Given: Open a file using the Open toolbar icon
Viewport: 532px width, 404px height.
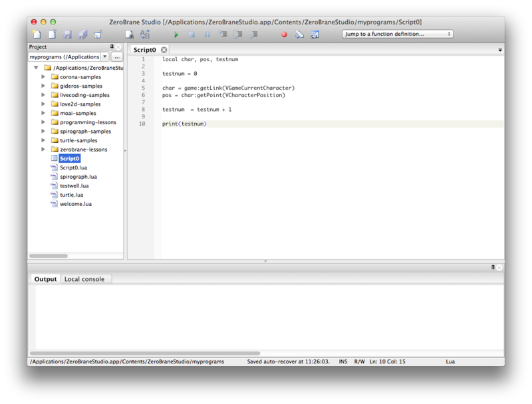Looking at the screenshot, I should point(51,34).
